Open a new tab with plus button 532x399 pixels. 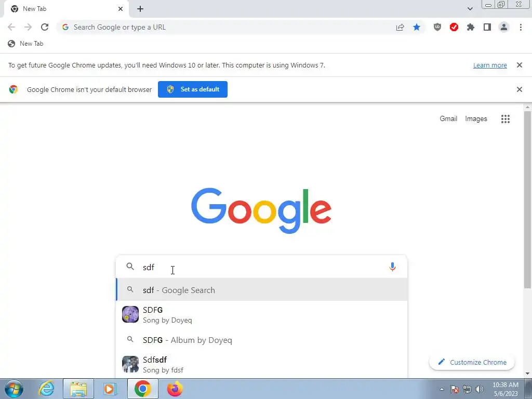140,9
